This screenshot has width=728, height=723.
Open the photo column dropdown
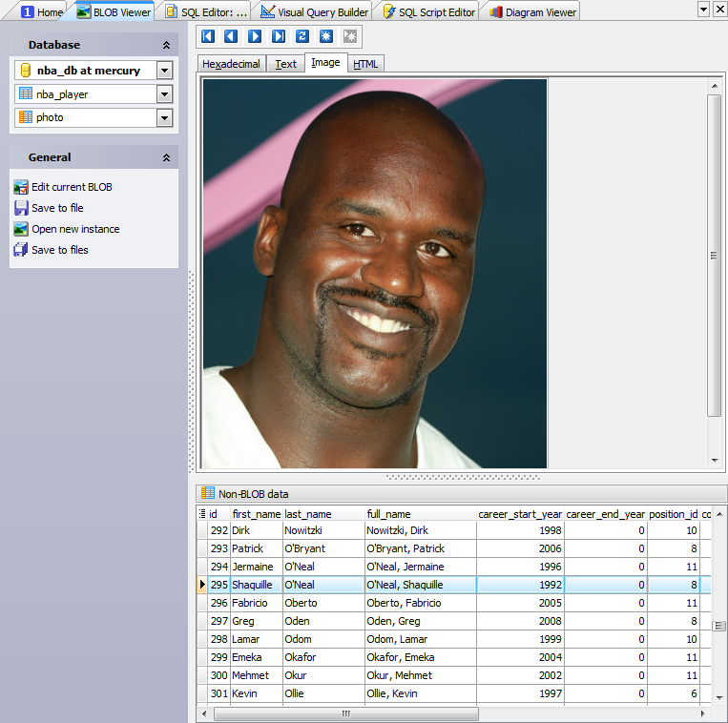pyautogui.click(x=164, y=117)
